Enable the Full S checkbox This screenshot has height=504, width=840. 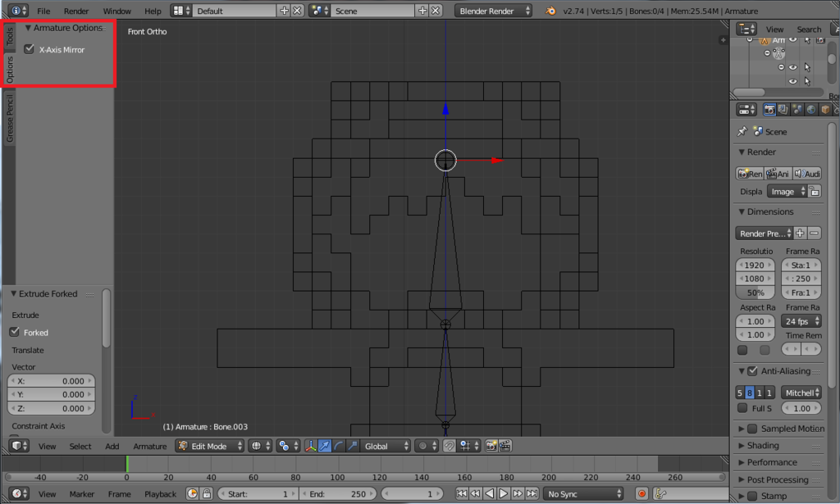742,408
